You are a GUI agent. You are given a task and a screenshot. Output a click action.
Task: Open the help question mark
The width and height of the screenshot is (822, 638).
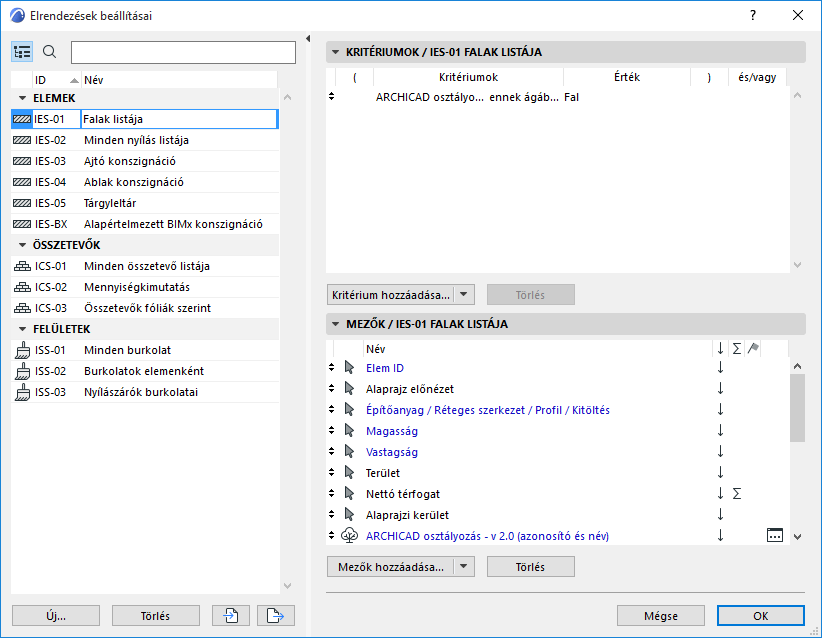click(x=753, y=15)
